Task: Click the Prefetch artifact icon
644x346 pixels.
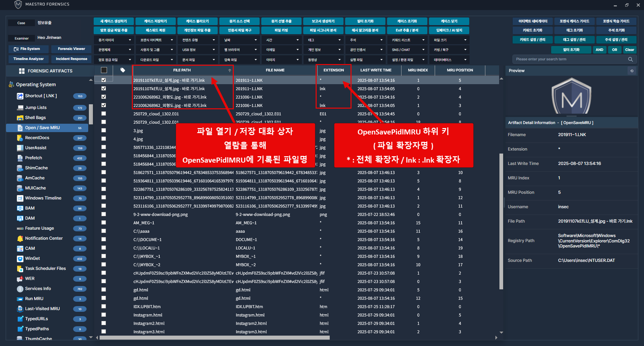Action: (20, 158)
